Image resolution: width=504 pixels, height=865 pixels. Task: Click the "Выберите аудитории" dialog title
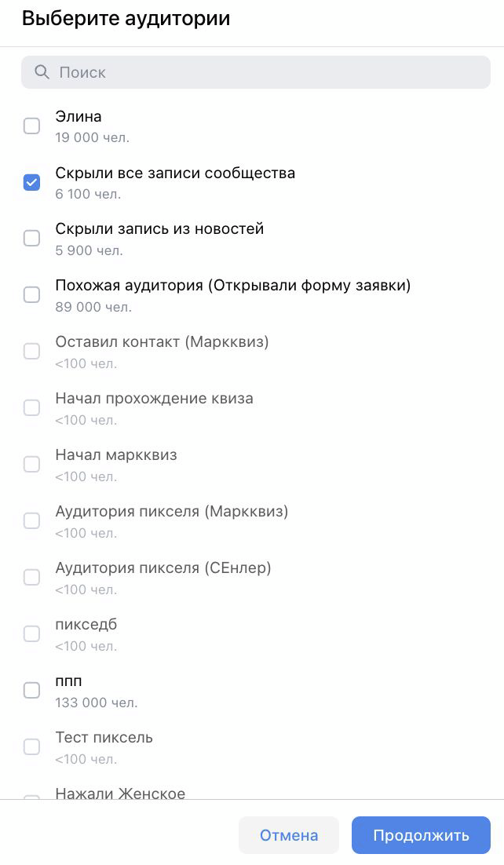coord(127,18)
